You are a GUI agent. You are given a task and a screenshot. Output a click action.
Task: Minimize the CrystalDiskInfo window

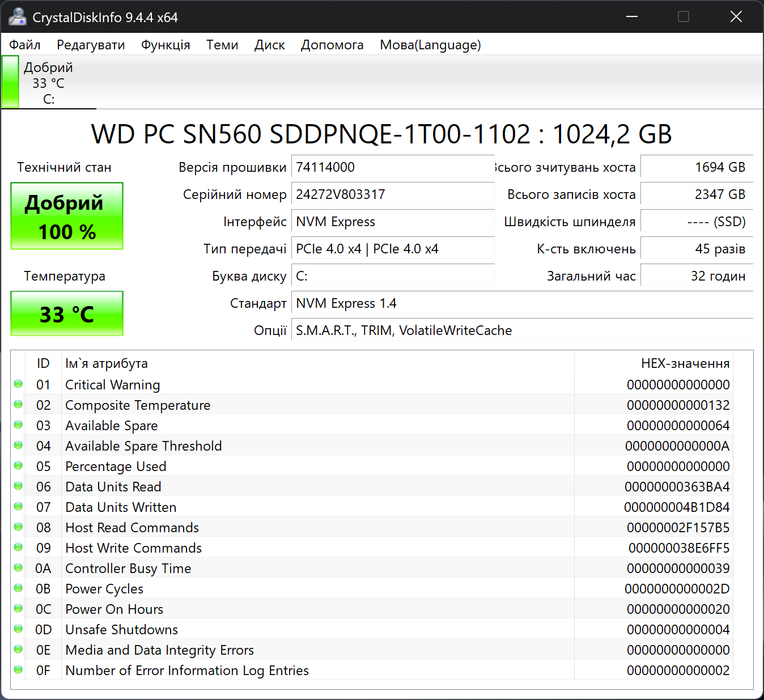[x=632, y=16]
